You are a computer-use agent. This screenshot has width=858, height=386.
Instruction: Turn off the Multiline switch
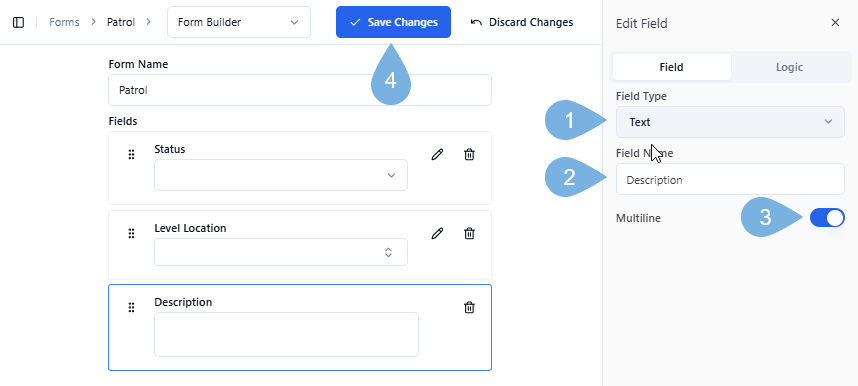click(827, 218)
